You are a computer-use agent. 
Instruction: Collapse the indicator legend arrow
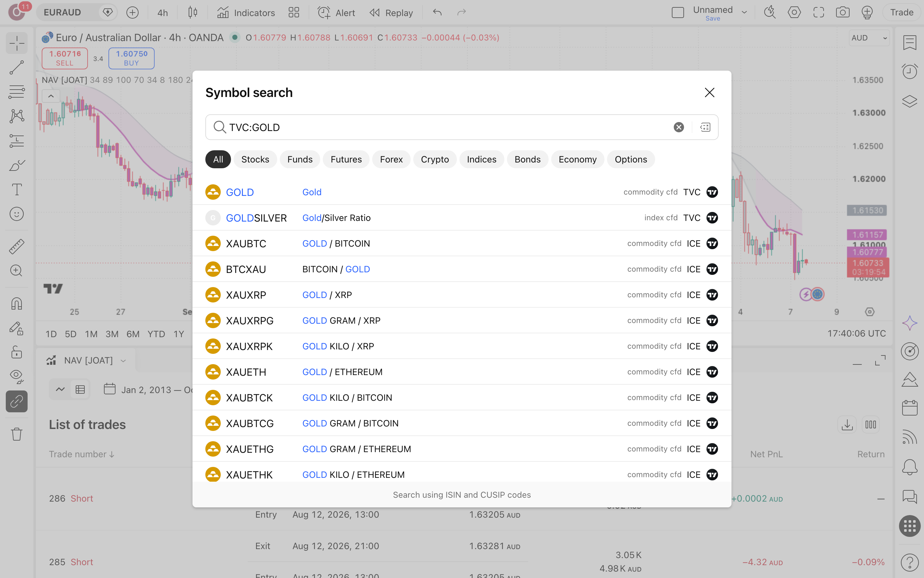pos(51,96)
